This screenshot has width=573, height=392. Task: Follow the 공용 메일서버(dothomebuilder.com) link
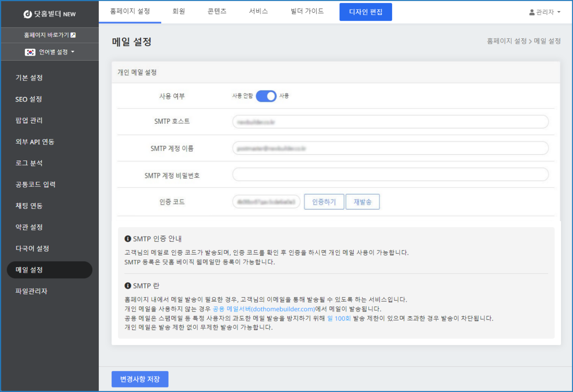[x=264, y=309]
